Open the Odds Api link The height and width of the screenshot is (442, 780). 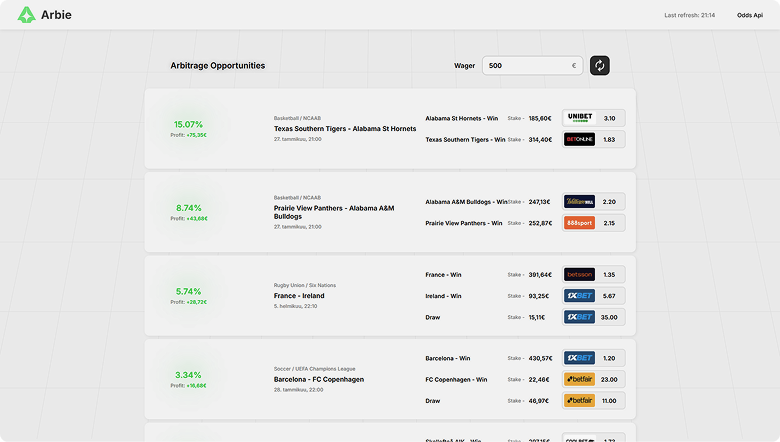(x=750, y=15)
